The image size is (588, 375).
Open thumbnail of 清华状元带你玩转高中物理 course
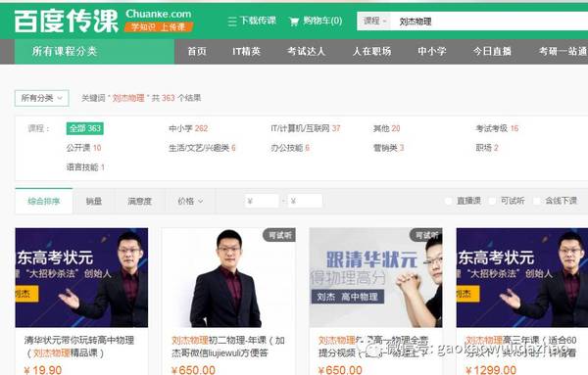81,278
